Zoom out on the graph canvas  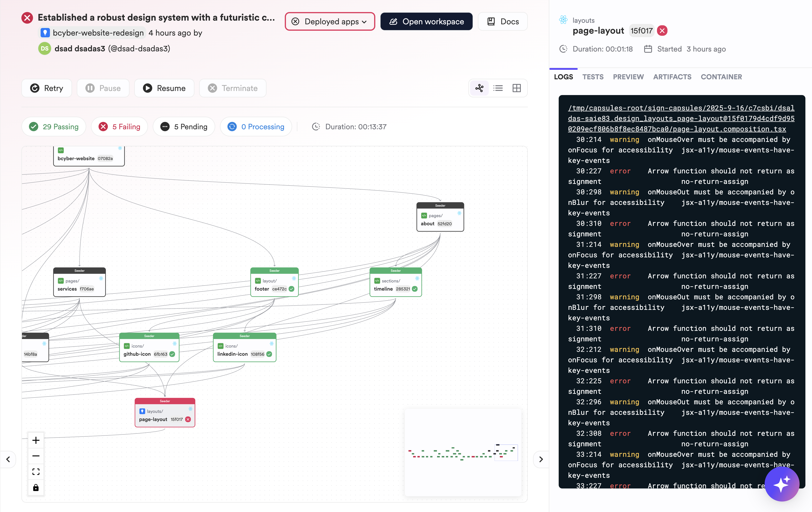coord(36,456)
